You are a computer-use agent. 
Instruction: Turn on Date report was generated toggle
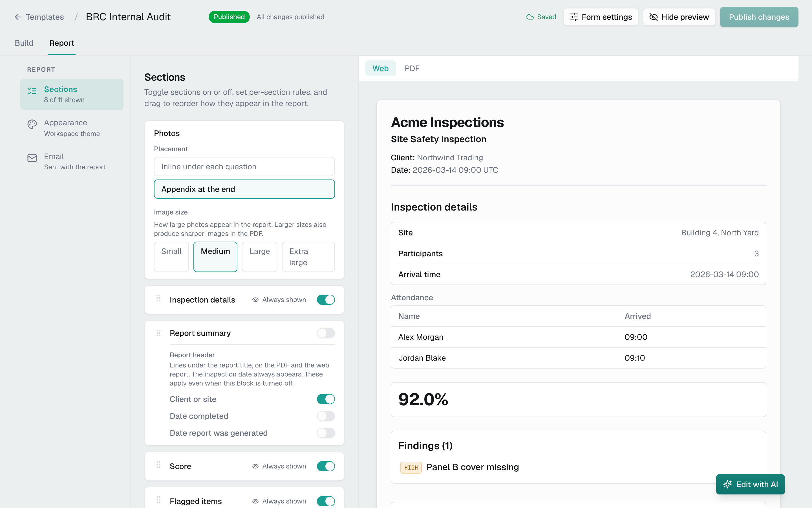(326, 433)
